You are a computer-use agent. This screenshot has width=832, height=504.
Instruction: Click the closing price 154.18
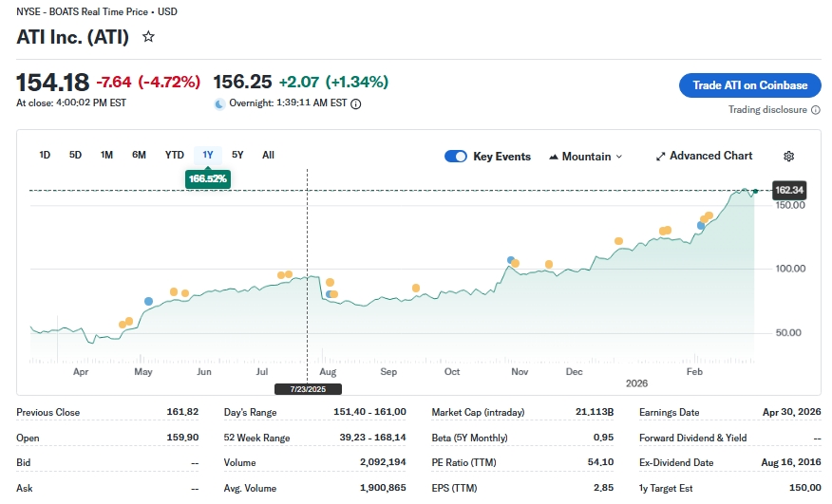pyautogui.click(x=52, y=83)
